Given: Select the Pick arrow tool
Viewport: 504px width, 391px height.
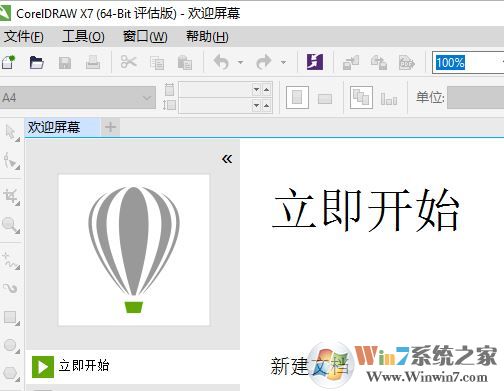Looking at the screenshot, I should pos(11,133).
